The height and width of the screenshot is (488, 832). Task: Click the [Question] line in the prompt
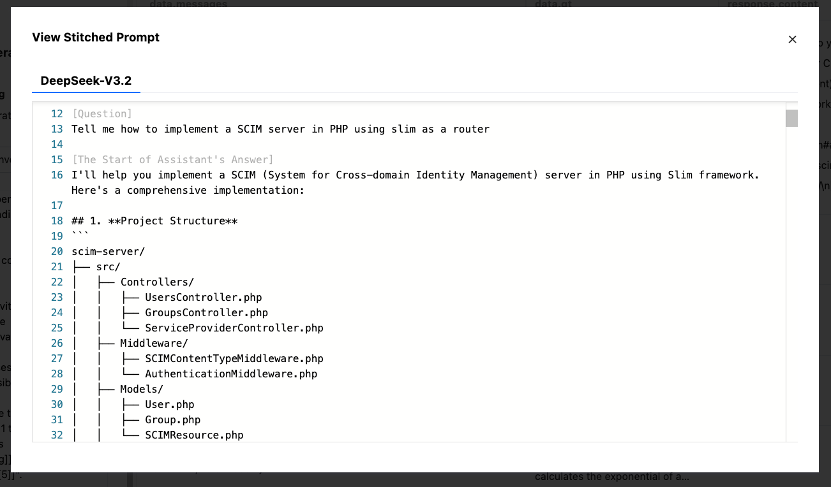coord(101,114)
